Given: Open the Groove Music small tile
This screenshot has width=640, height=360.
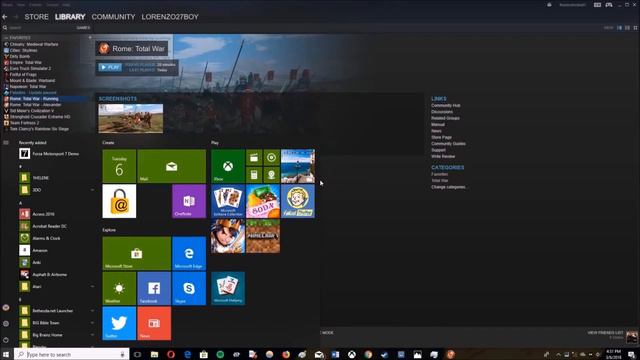Looking at the screenshot, I should [x=271, y=158].
